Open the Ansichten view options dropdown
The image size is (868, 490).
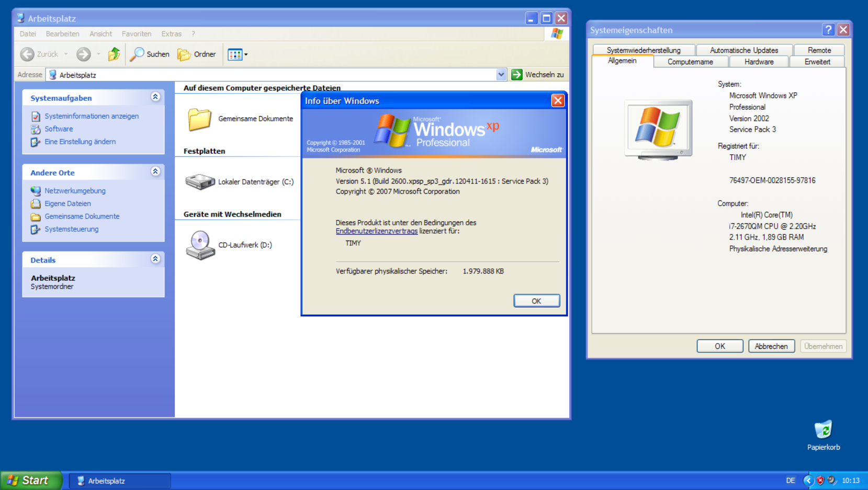point(244,54)
